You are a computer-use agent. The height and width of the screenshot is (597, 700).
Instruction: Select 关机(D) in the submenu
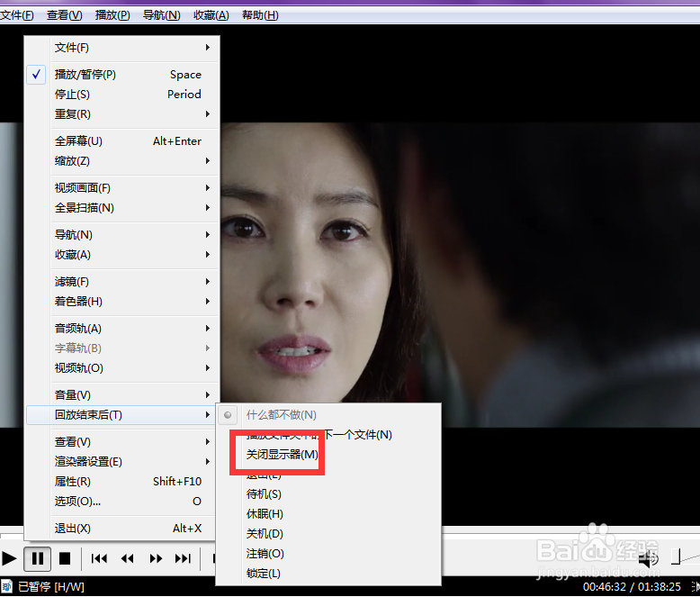coord(328,534)
